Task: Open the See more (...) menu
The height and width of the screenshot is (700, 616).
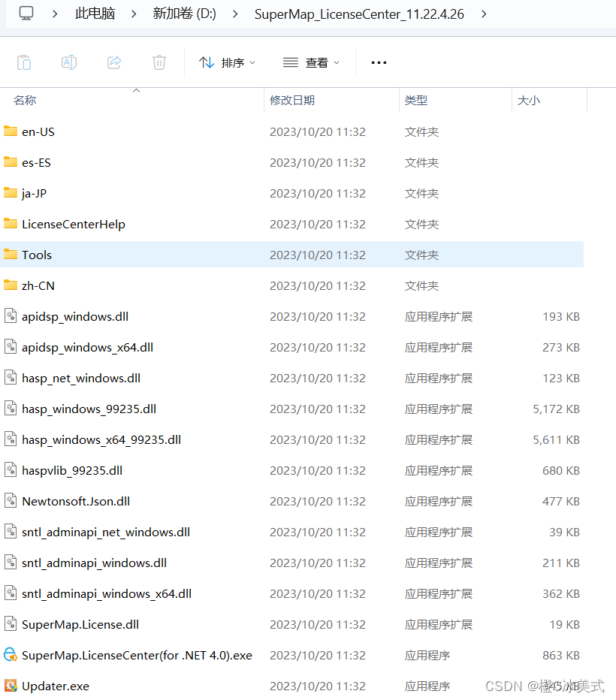Action: click(x=378, y=62)
